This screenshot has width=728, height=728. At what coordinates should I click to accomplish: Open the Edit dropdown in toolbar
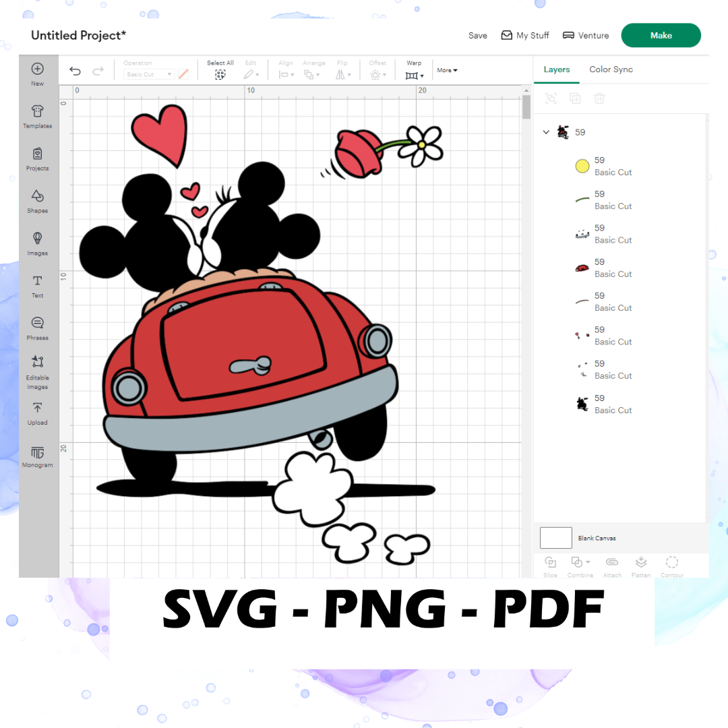coord(251,74)
